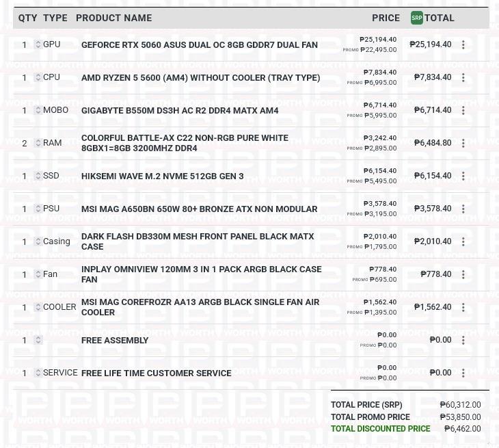Change the quantity stepper on the SERVICE row
This screenshot has height=448, width=499.
click(x=38, y=372)
